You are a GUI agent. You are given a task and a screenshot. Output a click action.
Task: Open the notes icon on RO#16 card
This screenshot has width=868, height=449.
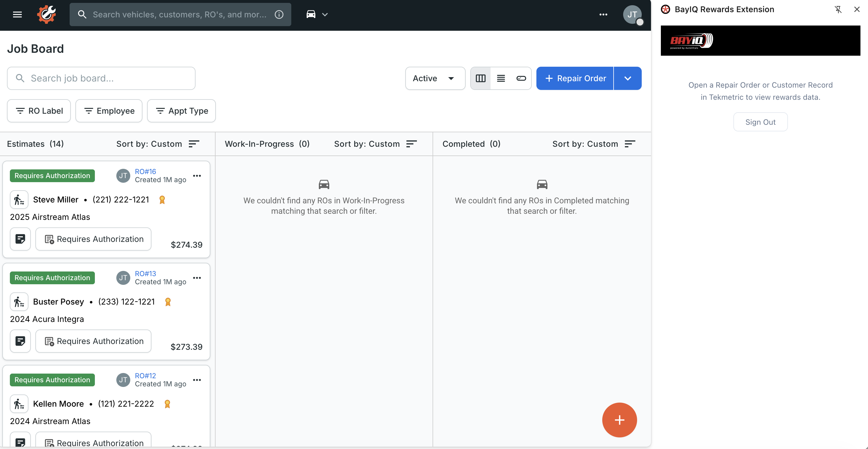coord(20,239)
